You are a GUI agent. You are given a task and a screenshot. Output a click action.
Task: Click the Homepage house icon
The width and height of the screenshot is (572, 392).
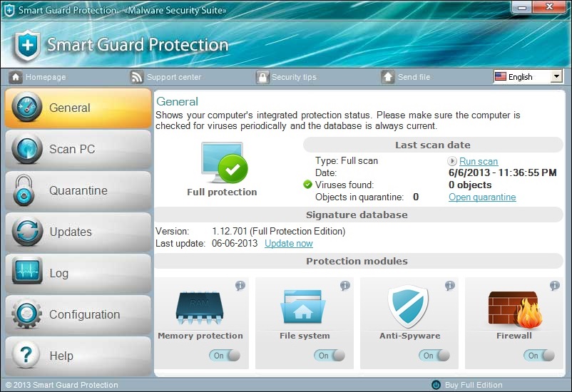[15, 77]
